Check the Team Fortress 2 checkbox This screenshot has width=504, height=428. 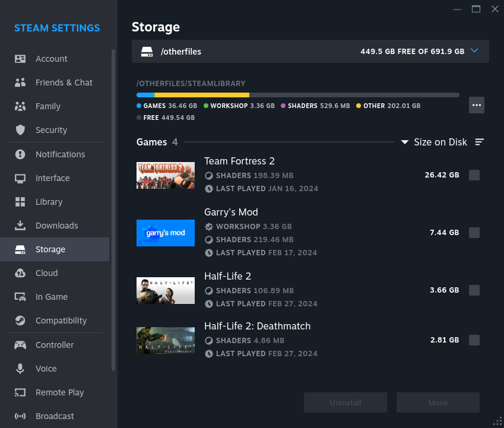(x=474, y=175)
